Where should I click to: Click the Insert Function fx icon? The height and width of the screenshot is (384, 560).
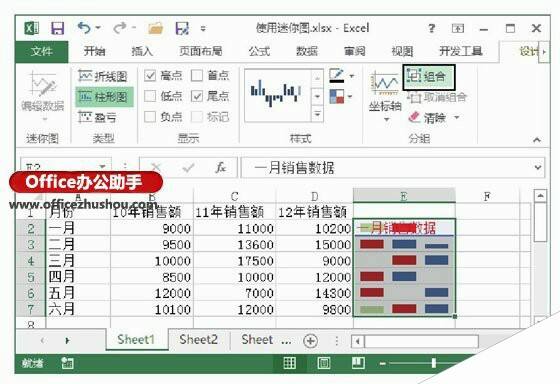click(221, 167)
